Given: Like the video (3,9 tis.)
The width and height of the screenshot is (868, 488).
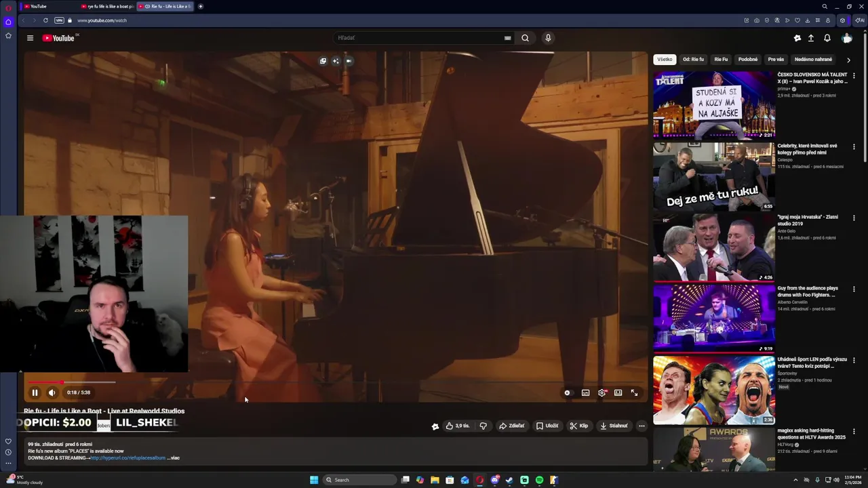Looking at the screenshot, I should pyautogui.click(x=458, y=426).
